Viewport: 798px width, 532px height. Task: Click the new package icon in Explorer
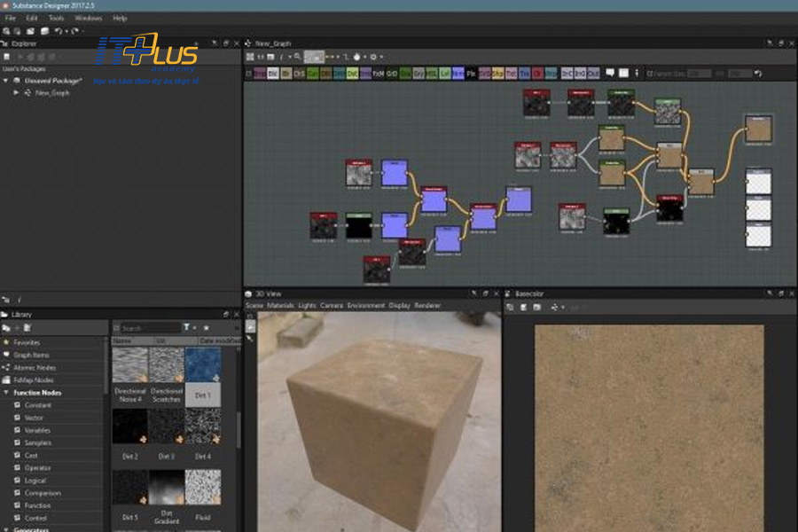pos(8,57)
